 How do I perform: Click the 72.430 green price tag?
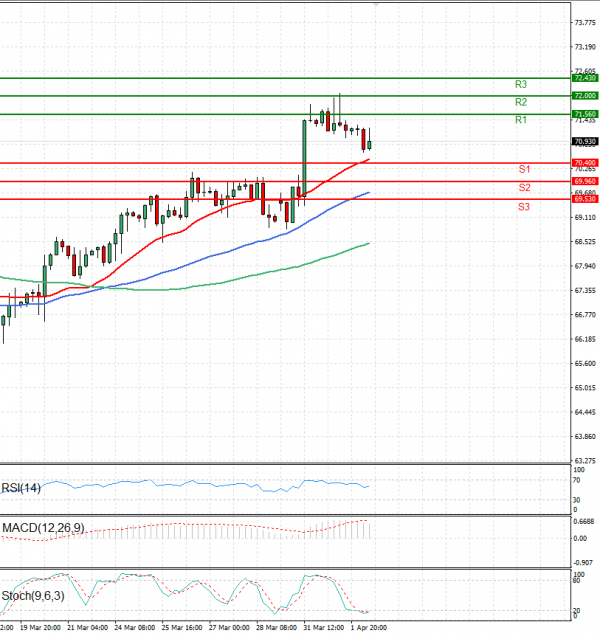pos(584,78)
